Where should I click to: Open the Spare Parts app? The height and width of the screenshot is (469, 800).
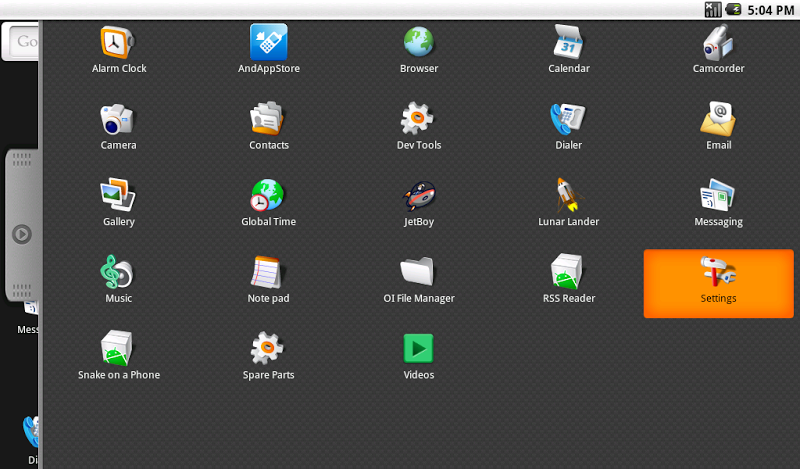click(x=268, y=356)
